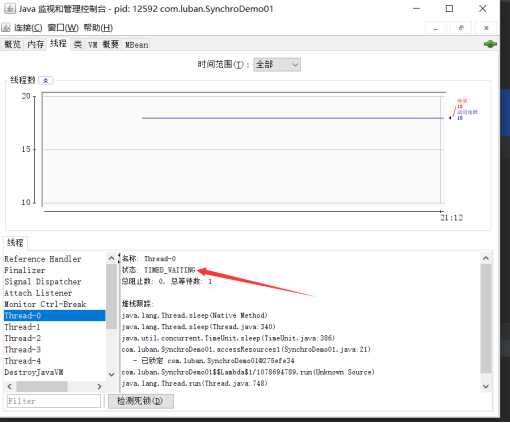The image size is (510, 423).
Task: Open the 时间范围 dropdown showing 全部
Action: point(277,64)
